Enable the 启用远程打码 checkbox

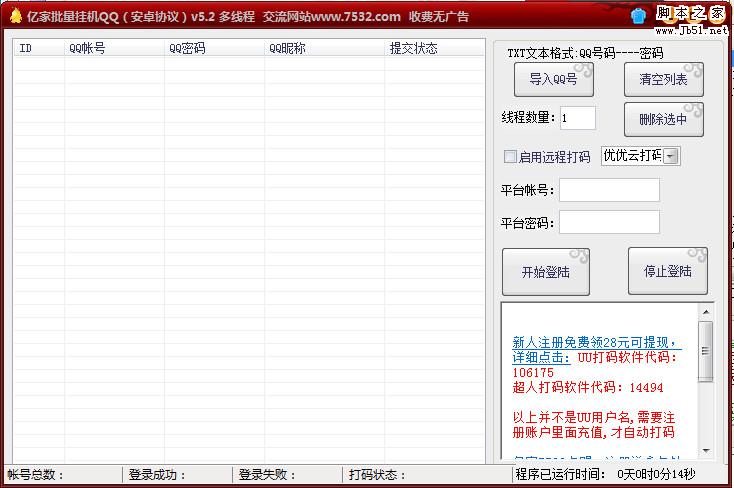coord(510,156)
